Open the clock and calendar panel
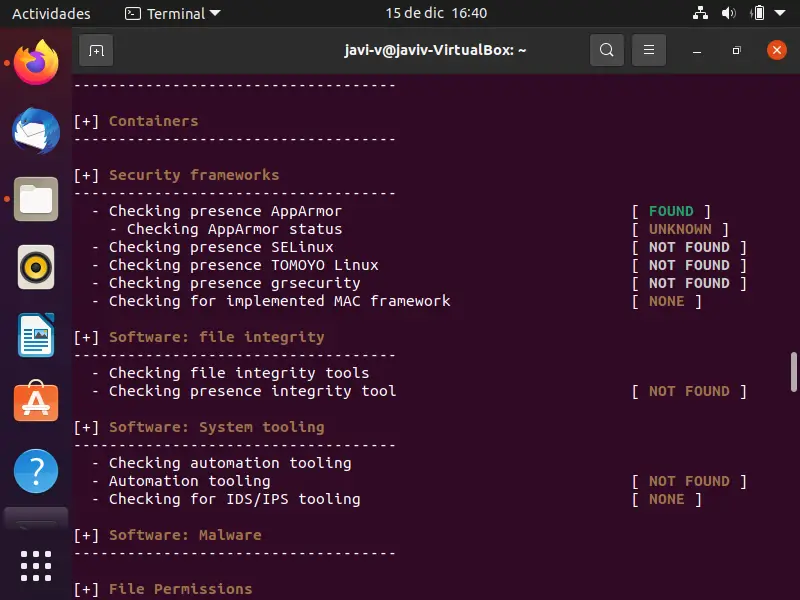This screenshot has width=800, height=600. tap(436, 14)
